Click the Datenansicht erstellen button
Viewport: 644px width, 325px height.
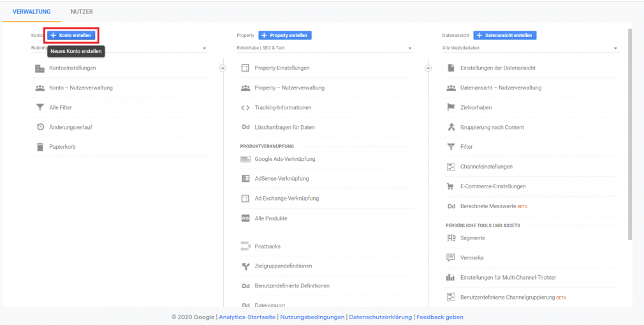pyautogui.click(x=505, y=36)
